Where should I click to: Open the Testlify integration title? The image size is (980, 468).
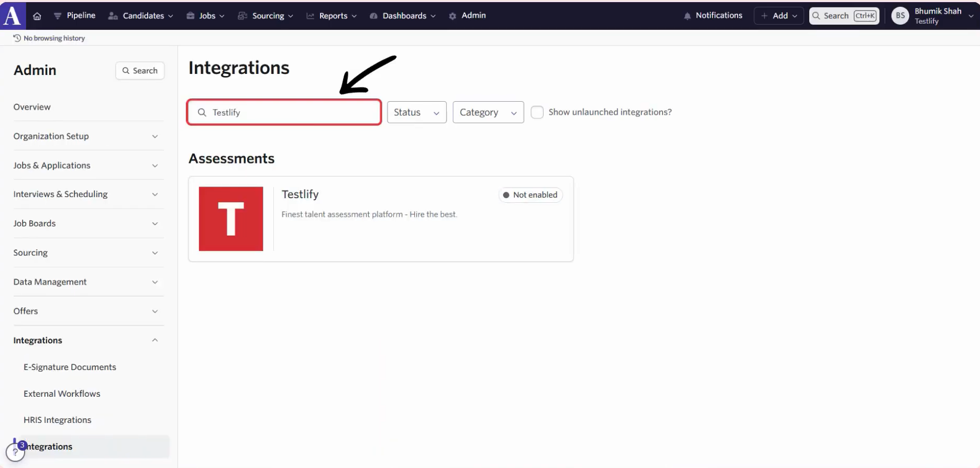300,194
